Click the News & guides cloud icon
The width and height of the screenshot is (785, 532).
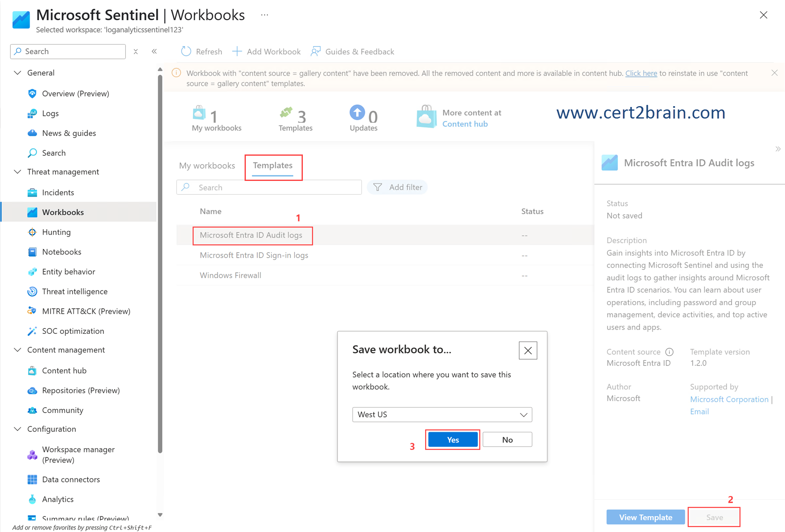pos(32,133)
